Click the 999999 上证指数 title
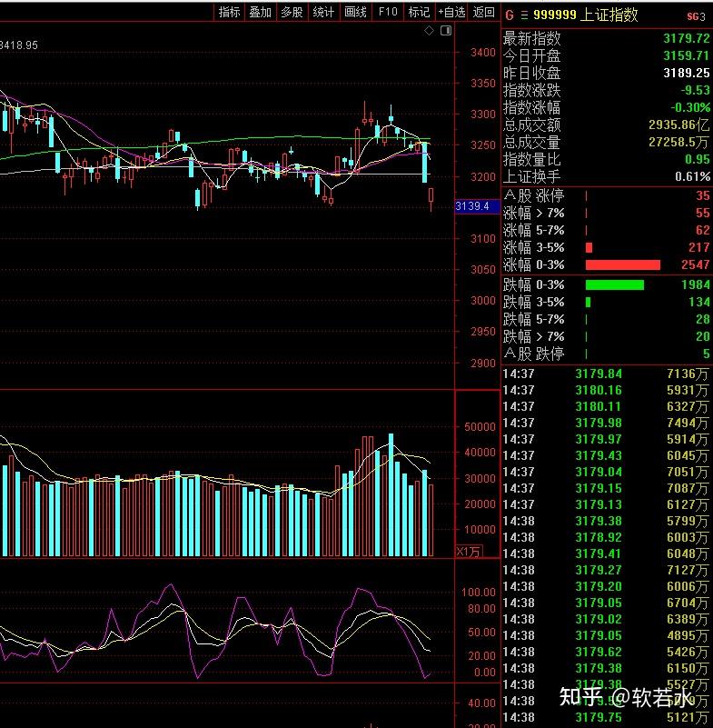Screen dimensions: 713x728 click(586, 15)
